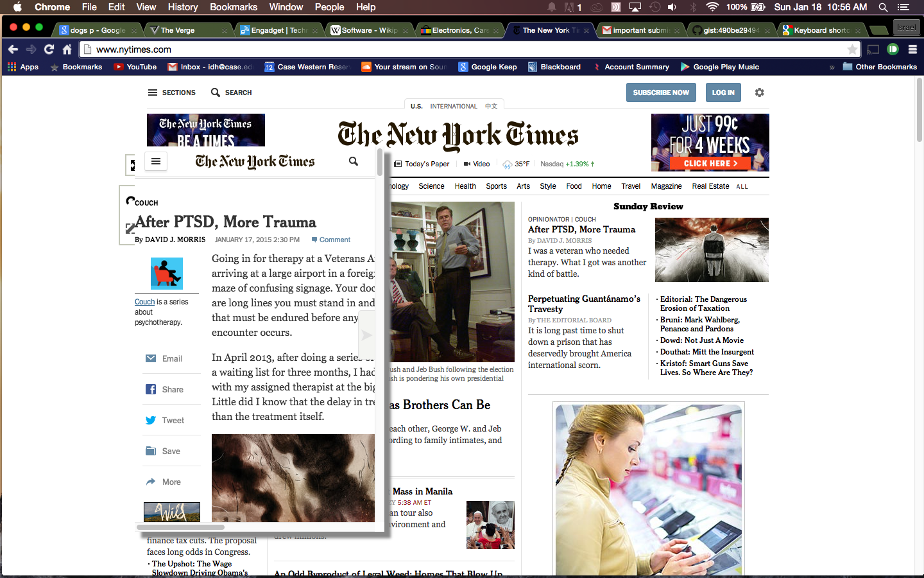Save the article with the folder icon

(x=151, y=451)
